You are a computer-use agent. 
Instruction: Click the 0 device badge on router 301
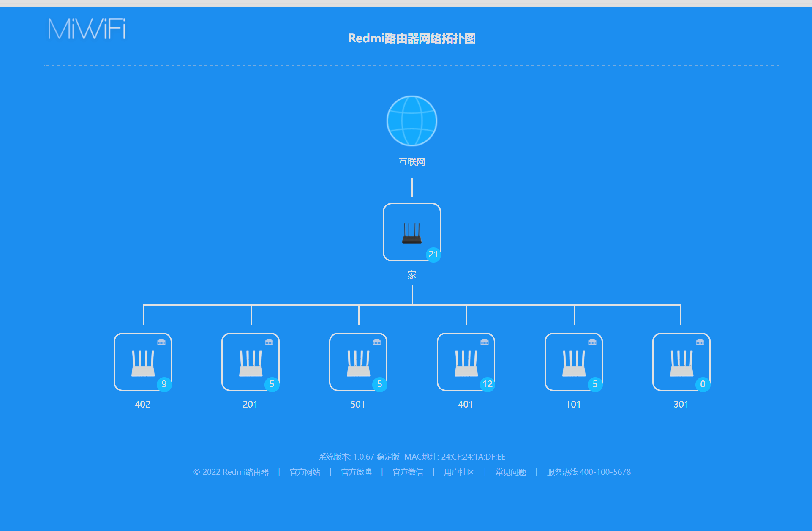coord(703,384)
